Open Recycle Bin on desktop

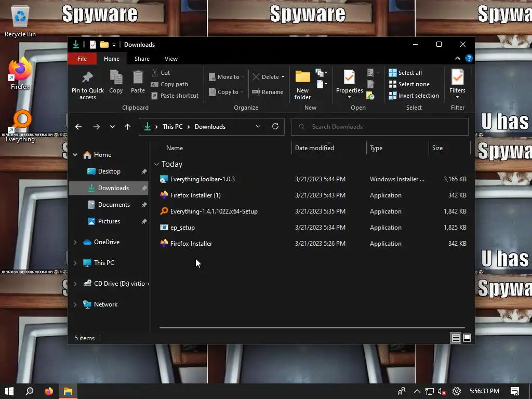click(20, 22)
